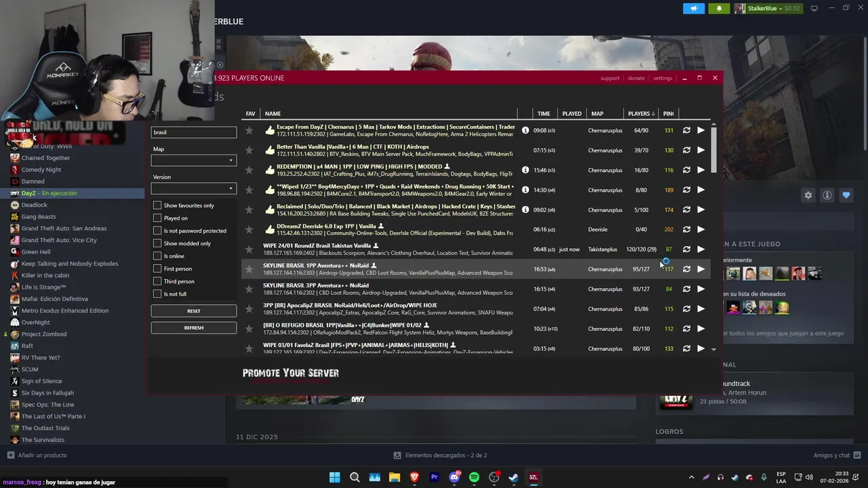Click the server list scrollbar thumb

pyautogui.click(x=713, y=149)
